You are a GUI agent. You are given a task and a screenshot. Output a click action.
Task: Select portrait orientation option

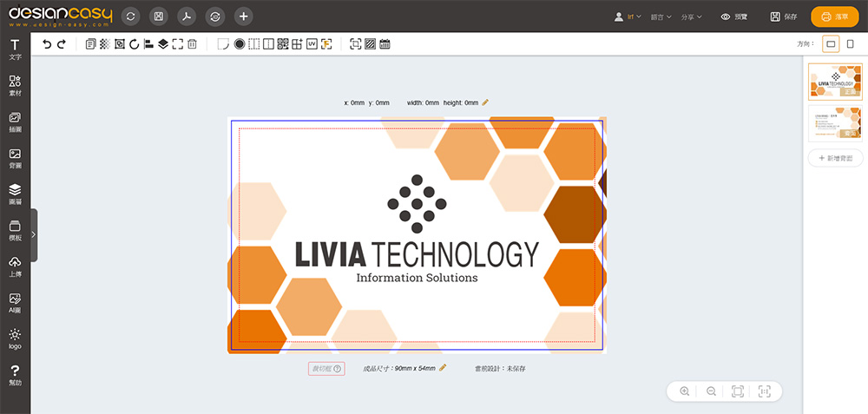coord(850,44)
